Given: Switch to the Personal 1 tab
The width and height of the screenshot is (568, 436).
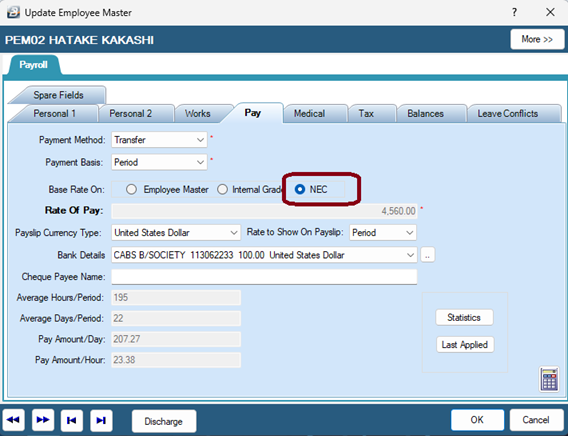Looking at the screenshot, I should 54,114.
